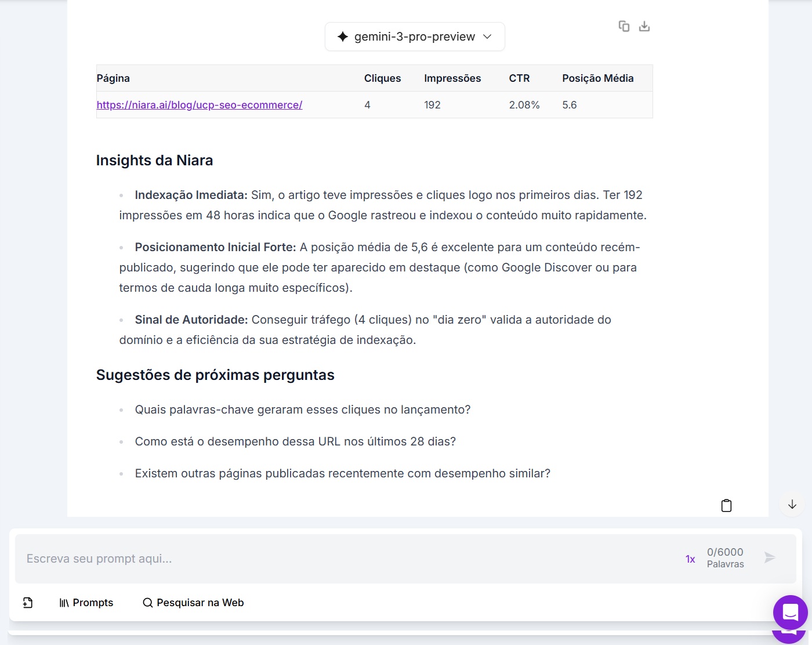Open the niara.ai ucp-seo-ecommerce blog link

200,105
